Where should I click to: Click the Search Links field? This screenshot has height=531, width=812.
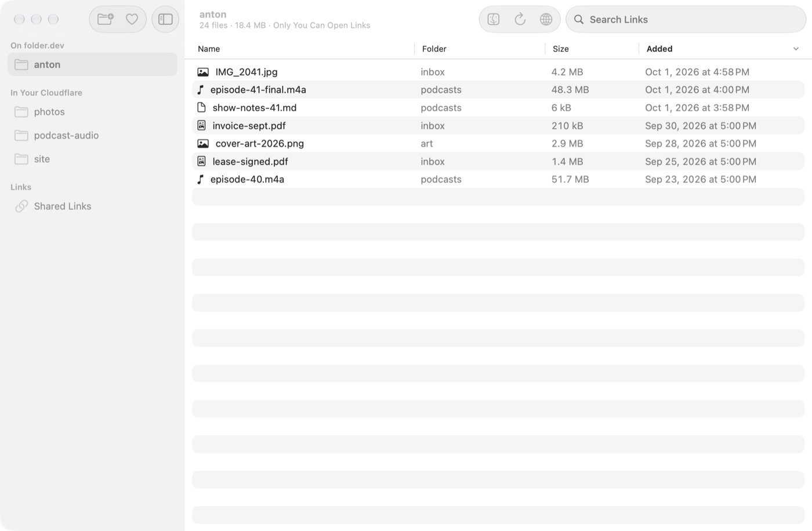pos(686,19)
